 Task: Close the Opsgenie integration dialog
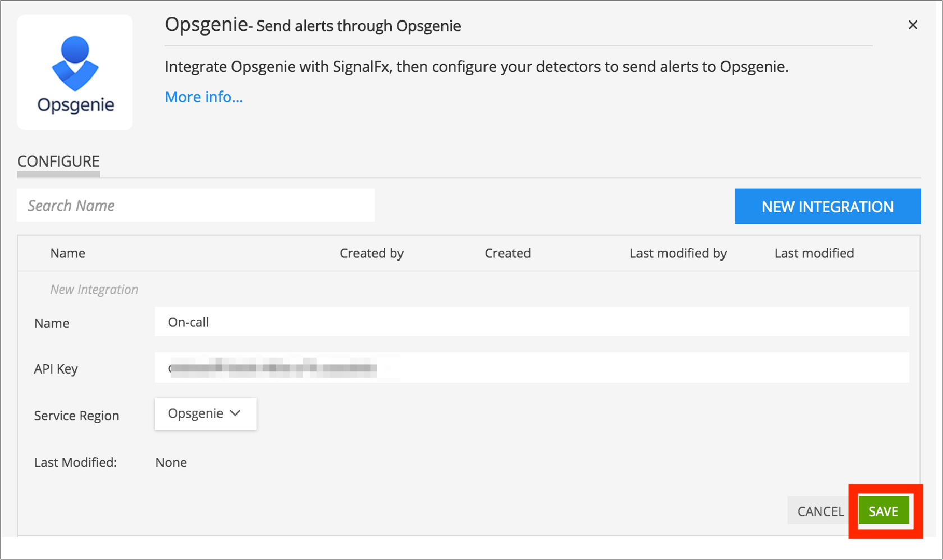(x=913, y=25)
